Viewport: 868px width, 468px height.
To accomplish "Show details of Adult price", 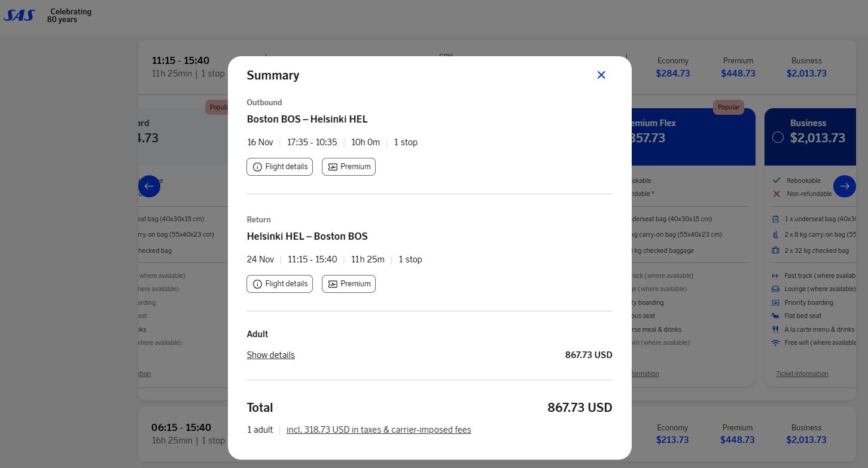I will click(271, 355).
